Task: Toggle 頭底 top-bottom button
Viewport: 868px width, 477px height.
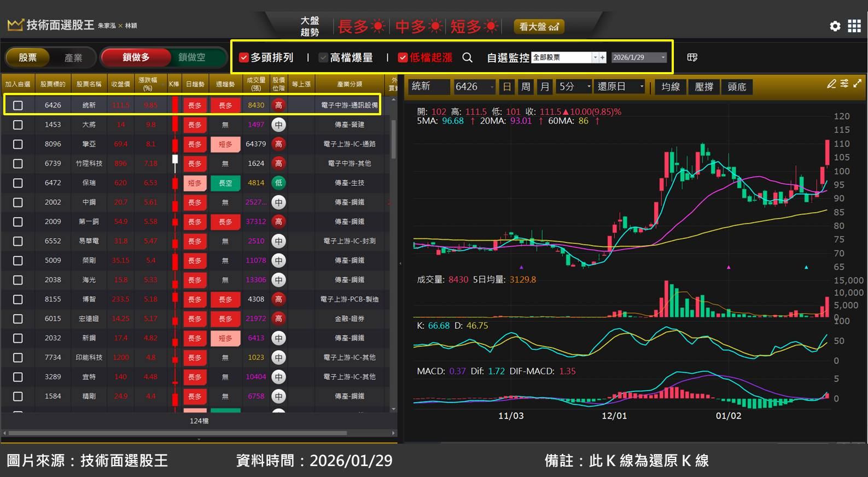Action: pyautogui.click(x=737, y=86)
